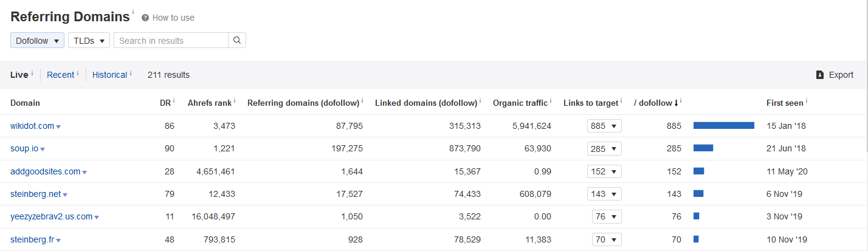Sort by the DR column header
The height and width of the screenshot is (251, 868).
(165, 103)
